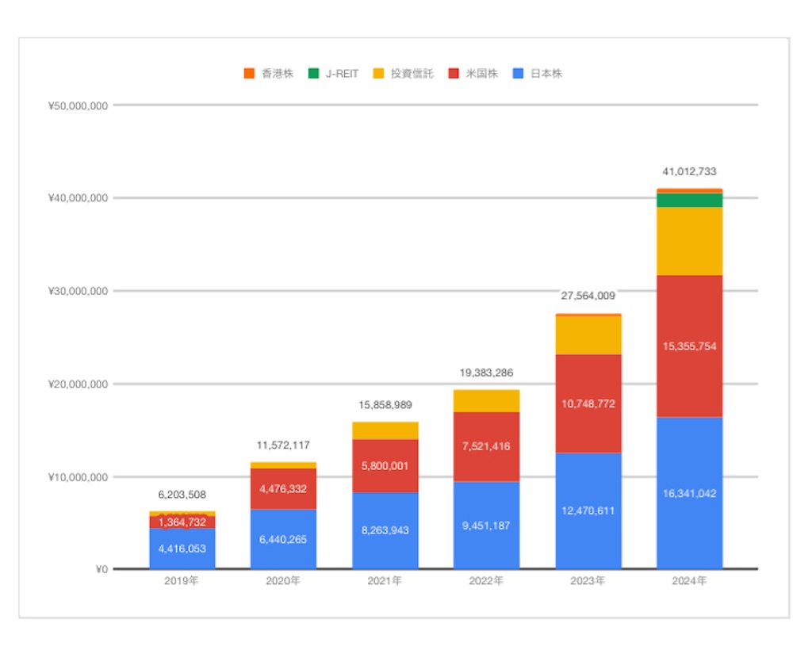
Task: Click the red 米国株 legend swatch
Action: pyautogui.click(x=454, y=74)
